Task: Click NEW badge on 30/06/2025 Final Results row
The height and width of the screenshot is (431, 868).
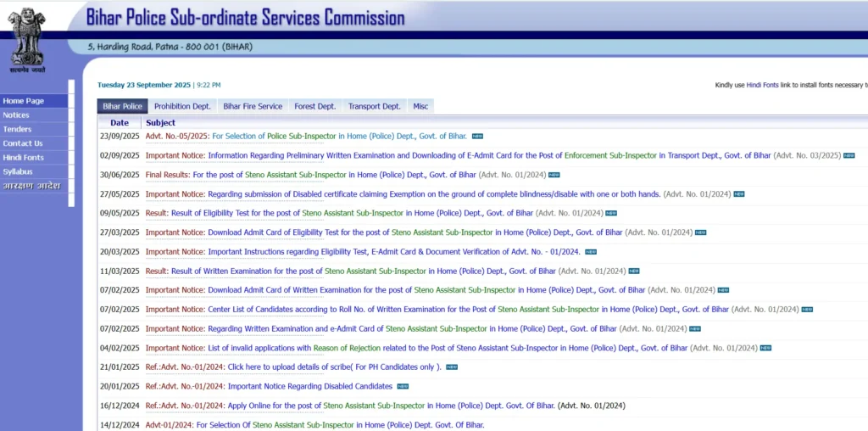Action: [554, 175]
